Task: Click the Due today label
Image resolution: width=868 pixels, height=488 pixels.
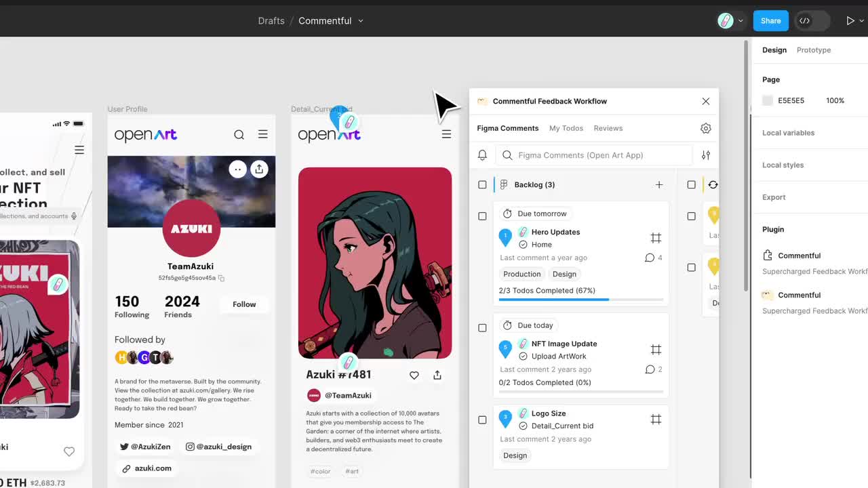Action: [529, 325]
